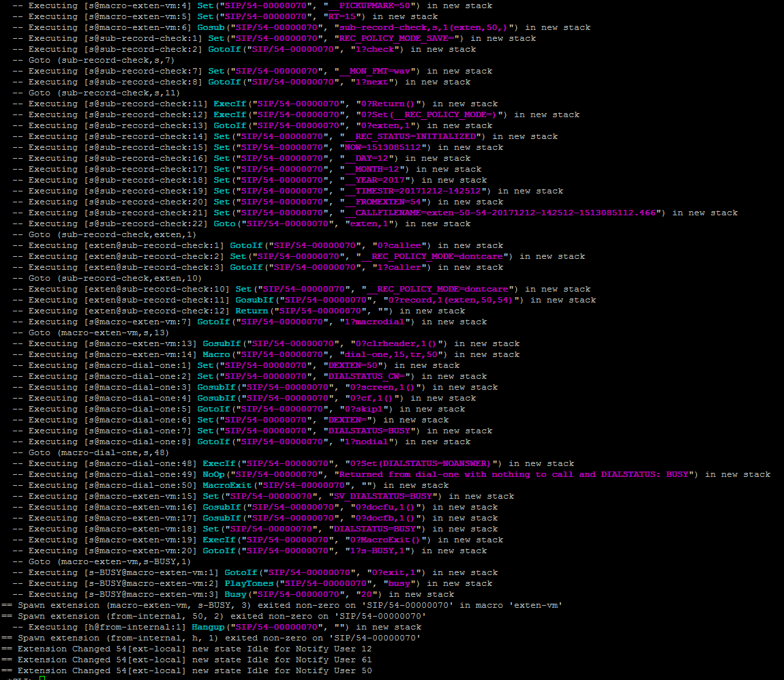
Task: Click the green terminal cursor at the prompt
Action: coord(42,678)
